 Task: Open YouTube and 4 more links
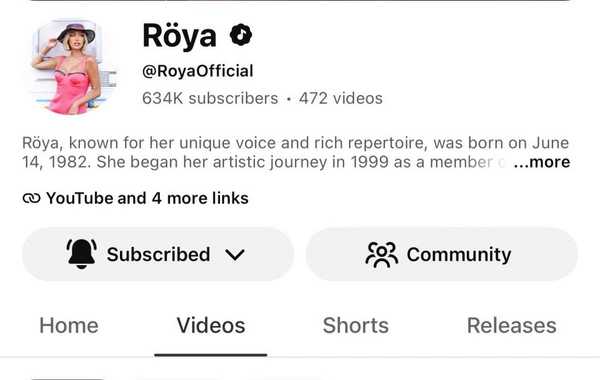coord(135,198)
